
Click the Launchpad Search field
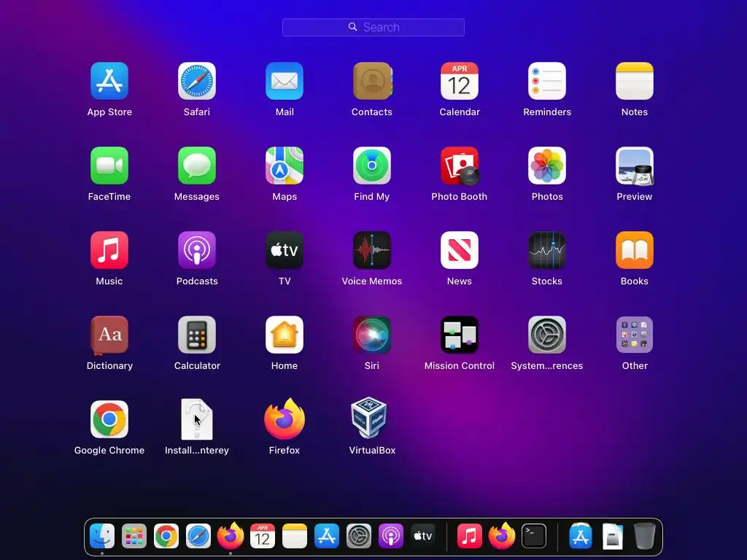pyautogui.click(x=373, y=27)
